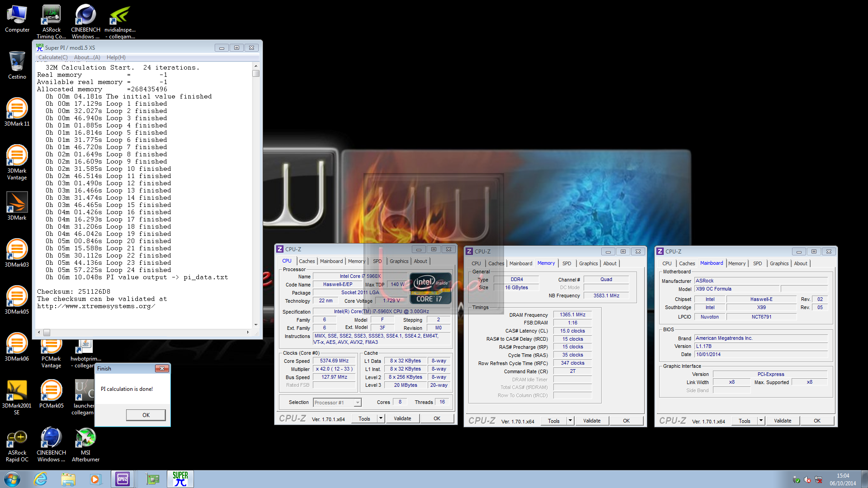Click OK in Memory CPU-Z window
This screenshot has height=488, width=868.
pos(626,421)
